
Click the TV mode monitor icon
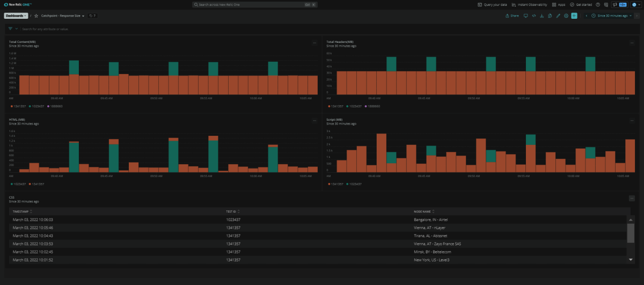(x=526, y=16)
